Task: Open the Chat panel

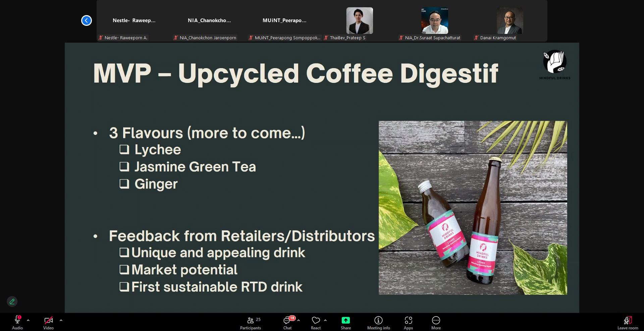Action: tap(287, 322)
